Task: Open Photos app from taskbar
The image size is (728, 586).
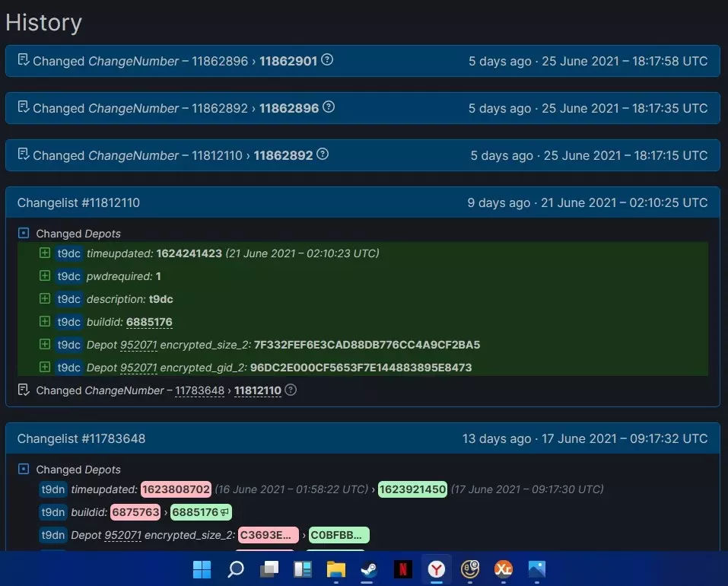Action: pos(537,568)
